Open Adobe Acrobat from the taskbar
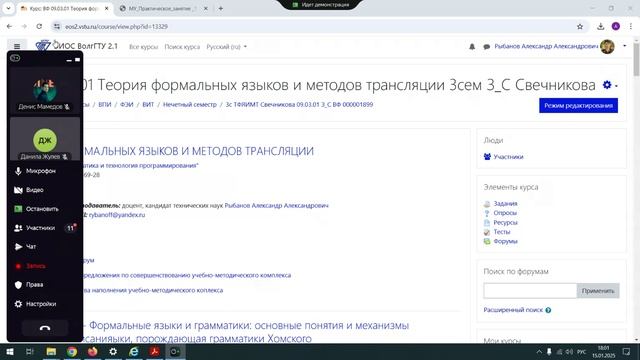640x360 pixels. 155,351
